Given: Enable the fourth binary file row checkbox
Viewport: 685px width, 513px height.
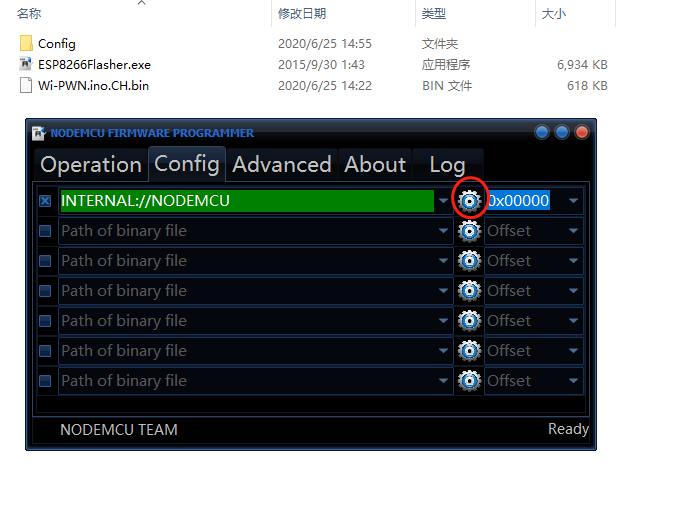Looking at the screenshot, I should [45, 291].
